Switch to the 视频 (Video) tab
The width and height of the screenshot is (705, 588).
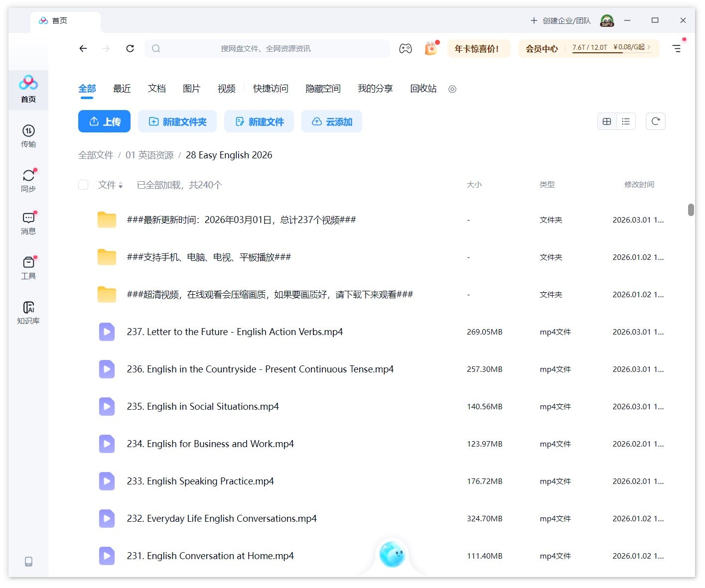coord(226,89)
